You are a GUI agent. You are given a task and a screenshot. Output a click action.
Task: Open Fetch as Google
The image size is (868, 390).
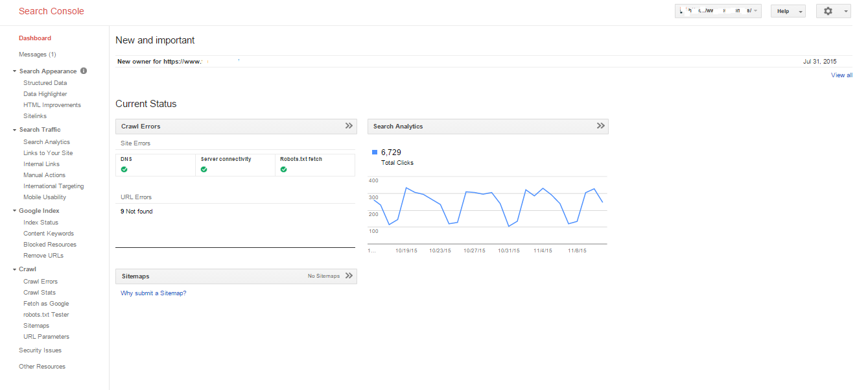(x=46, y=304)
